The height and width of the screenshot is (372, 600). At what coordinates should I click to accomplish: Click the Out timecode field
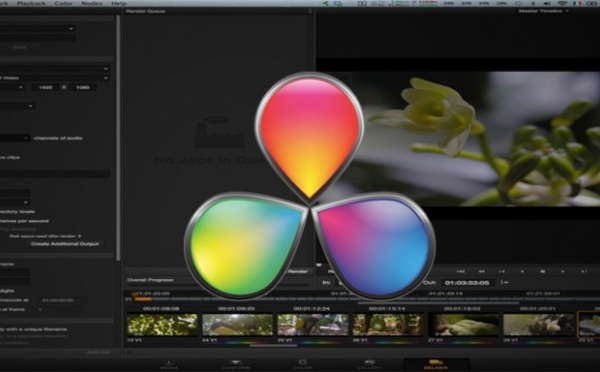click(467, 282)
